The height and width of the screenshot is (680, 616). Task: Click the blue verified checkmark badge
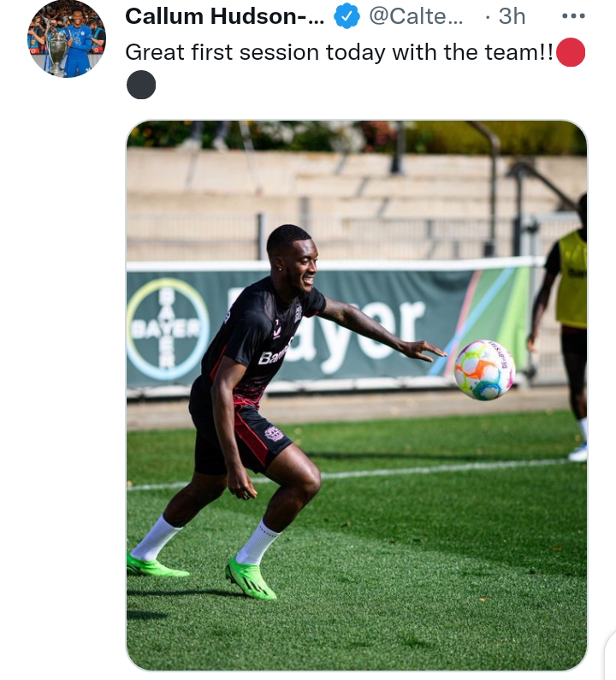(346, 16)
